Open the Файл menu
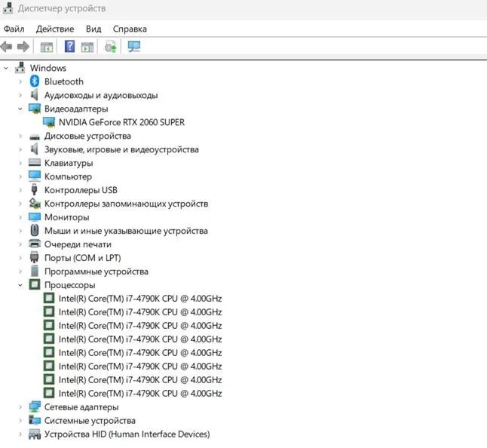 pos(14,29)
